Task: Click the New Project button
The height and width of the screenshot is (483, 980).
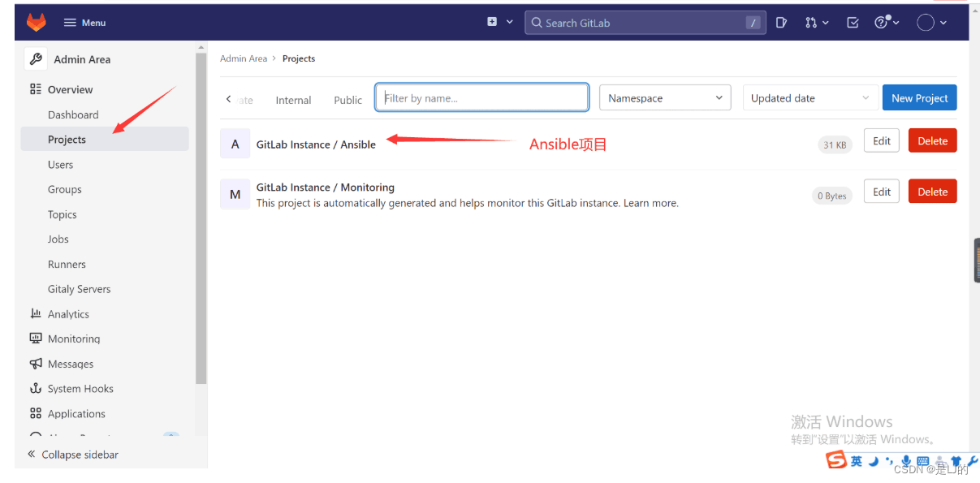Action: click(920, 97)
